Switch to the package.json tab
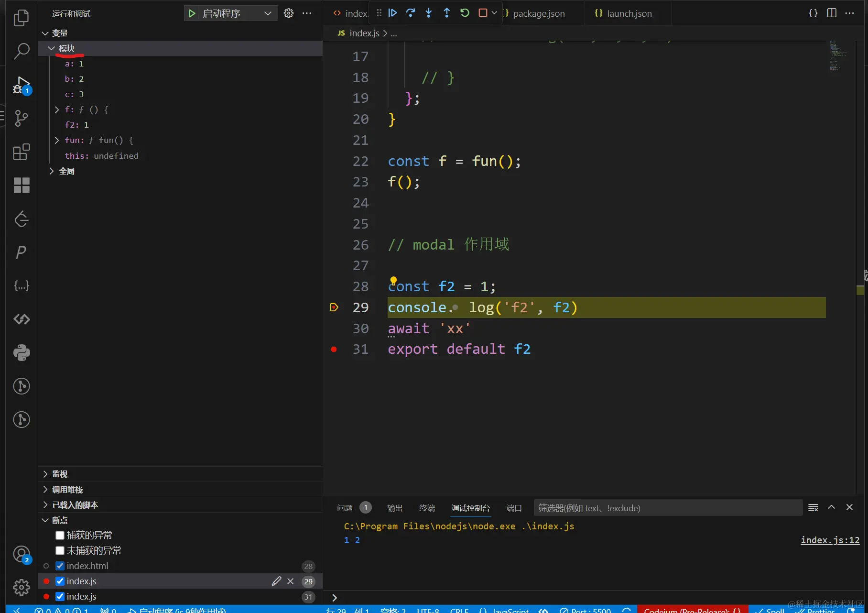The height and width of the screenshot is (613, 868). tap(538, 13)
